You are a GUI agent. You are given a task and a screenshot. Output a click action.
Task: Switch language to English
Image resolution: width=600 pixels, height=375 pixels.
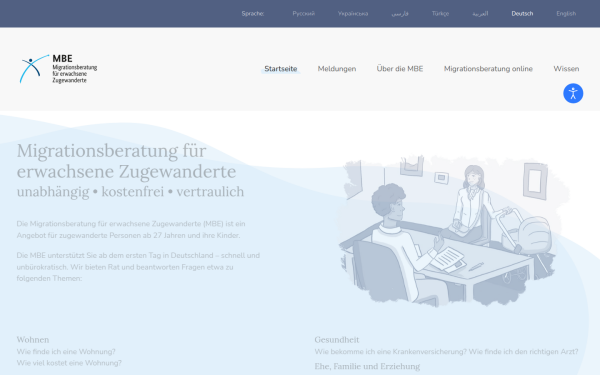point(566,14)
